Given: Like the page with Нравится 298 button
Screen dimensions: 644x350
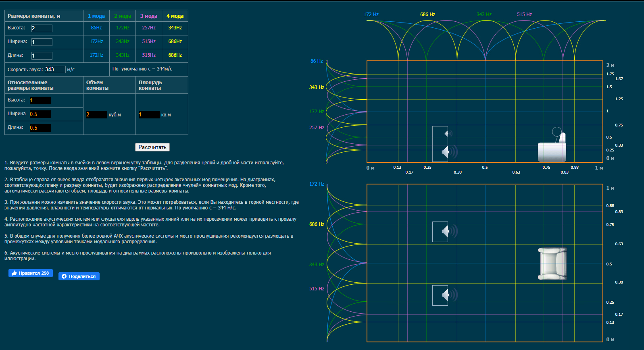Looking at the screenshot, I should tap(31, 273).
